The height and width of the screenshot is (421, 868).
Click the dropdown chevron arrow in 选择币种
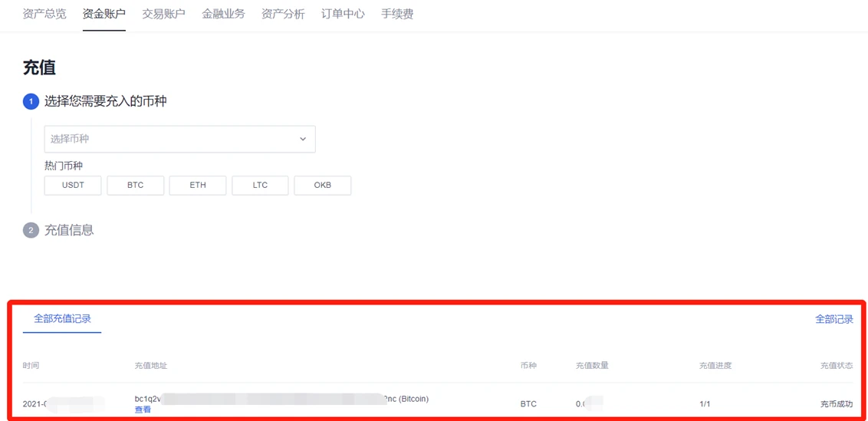(x=303, y=139)
